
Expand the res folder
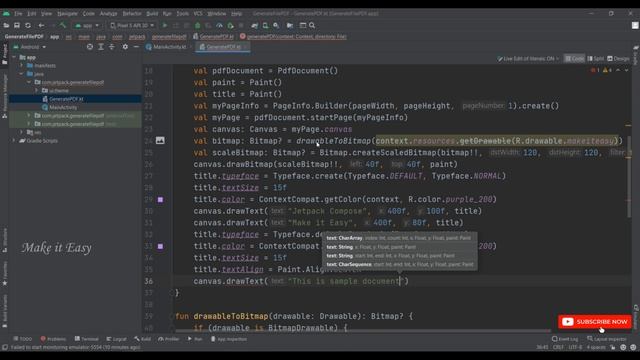(22, 132)
